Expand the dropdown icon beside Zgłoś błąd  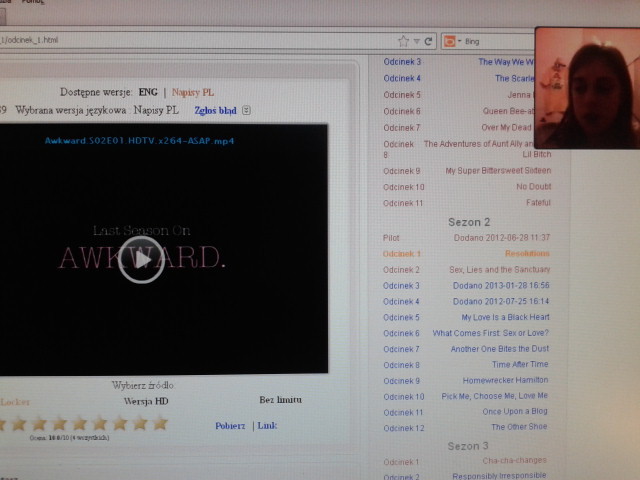pos(246,110)
